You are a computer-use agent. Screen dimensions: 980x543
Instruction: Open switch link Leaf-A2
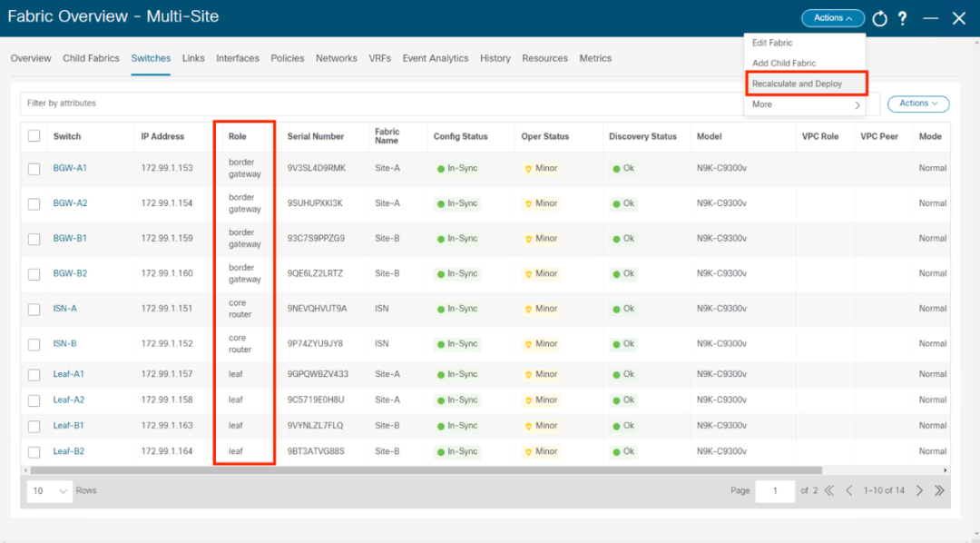[69, 400]
